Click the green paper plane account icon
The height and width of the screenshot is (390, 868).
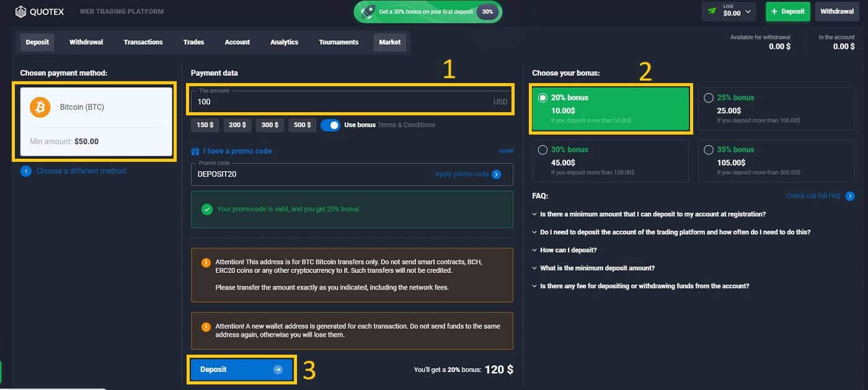click(712, 11)
